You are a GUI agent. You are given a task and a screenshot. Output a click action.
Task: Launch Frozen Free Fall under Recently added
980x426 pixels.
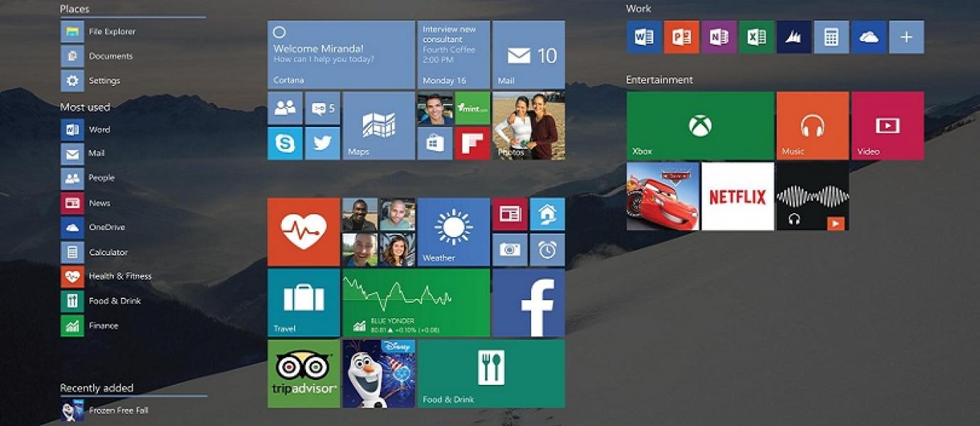[x=104, y=410]
